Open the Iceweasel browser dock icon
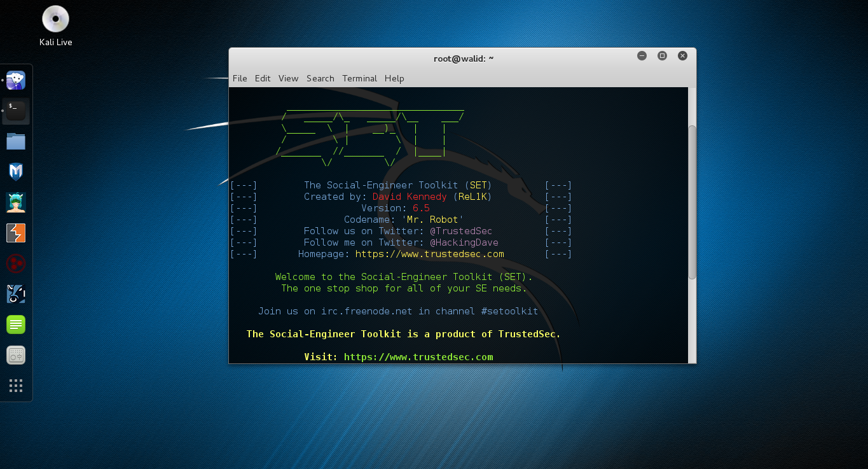868x469 pixels. click(16, 80)
